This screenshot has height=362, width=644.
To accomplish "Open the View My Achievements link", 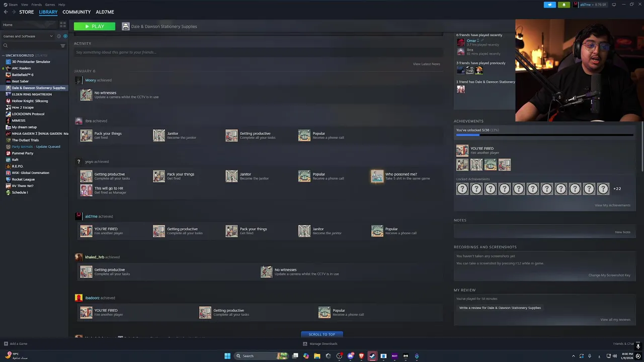I will point(612,205).
